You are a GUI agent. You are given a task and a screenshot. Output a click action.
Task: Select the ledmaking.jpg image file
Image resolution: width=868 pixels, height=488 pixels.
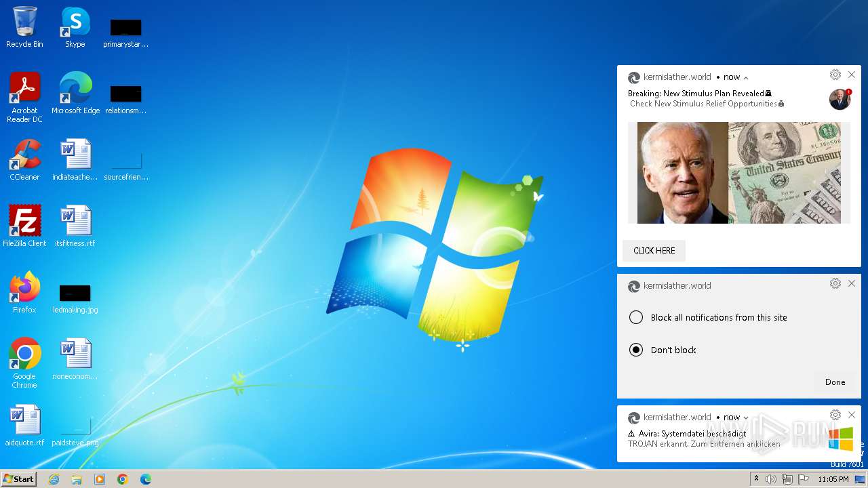pyautogui.click(x=75, y=298)
